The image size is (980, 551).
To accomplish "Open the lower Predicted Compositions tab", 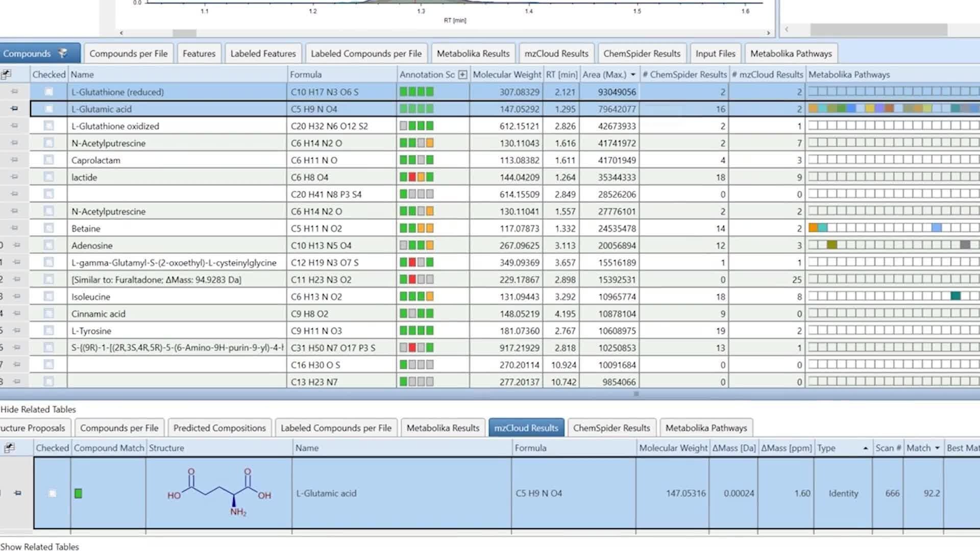I will click(x=219, y=428).
